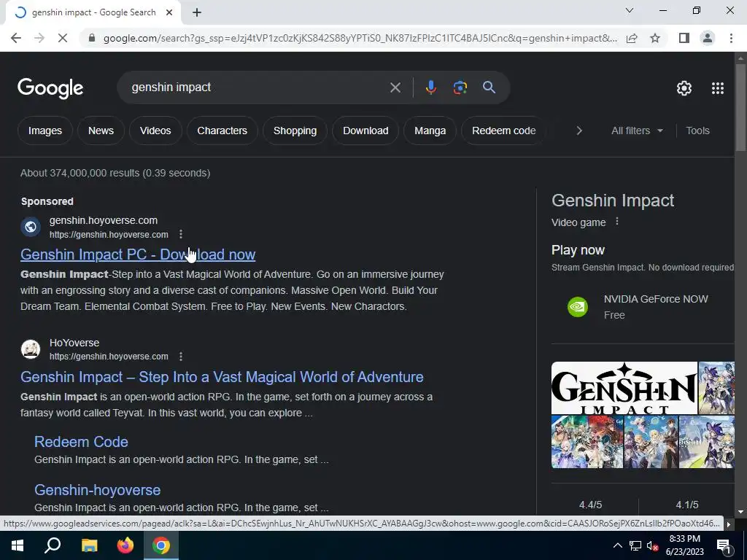
Task: Select the Characters filter chip
Action: (x=222, y=131)
